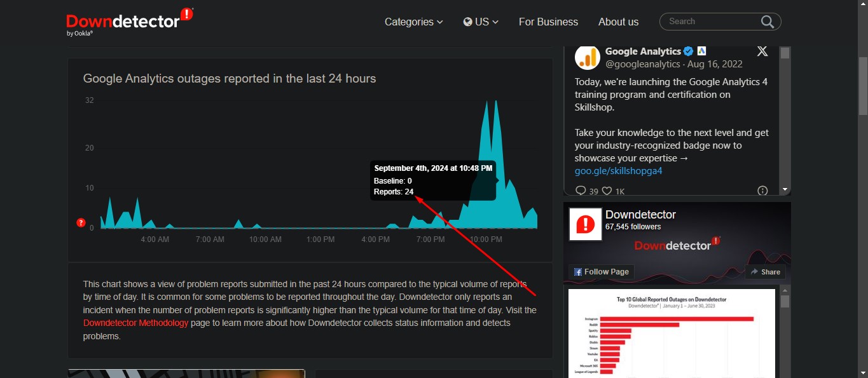Viewport: 868px width, 378px height.
Task: Click the Facebook feed scroll-up arrow
Action: coord(785,291)
